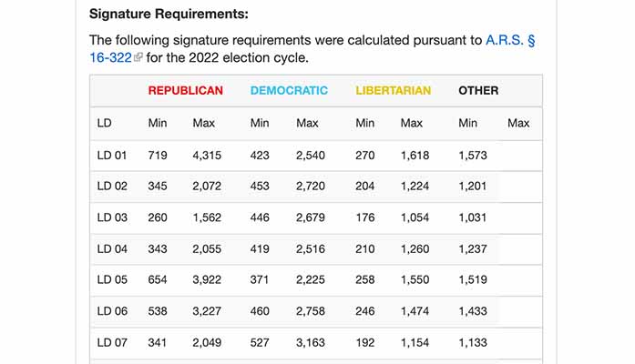This screenshot has height=364, width=635.
Task: Click the LIBERTARIAN column header
Action: [393, 91]
